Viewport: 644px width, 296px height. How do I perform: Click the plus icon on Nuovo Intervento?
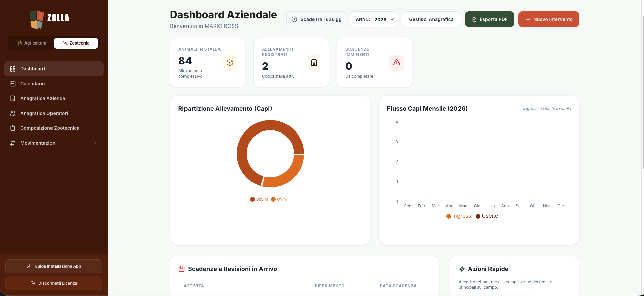[x=528, y=19]
